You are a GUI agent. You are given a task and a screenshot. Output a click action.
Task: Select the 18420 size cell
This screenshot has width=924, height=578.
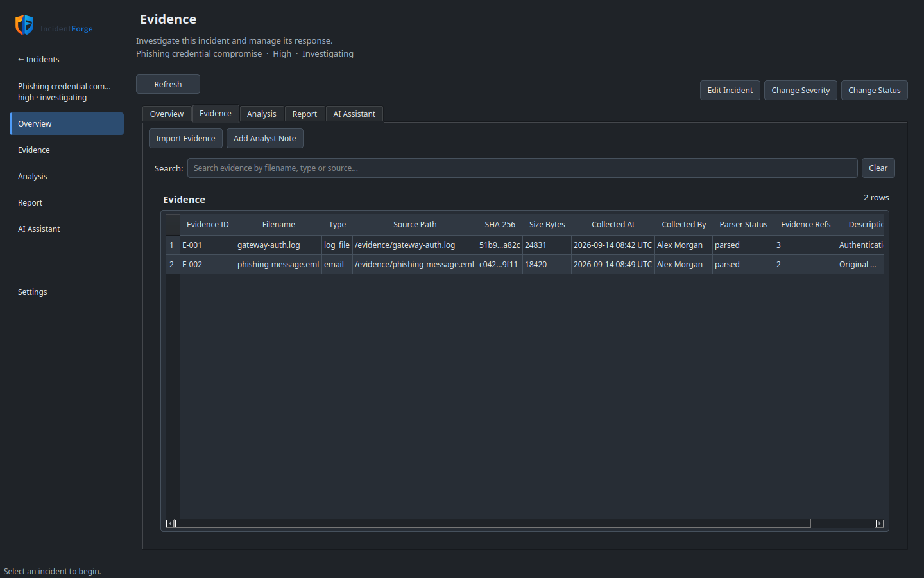(547, 264)
